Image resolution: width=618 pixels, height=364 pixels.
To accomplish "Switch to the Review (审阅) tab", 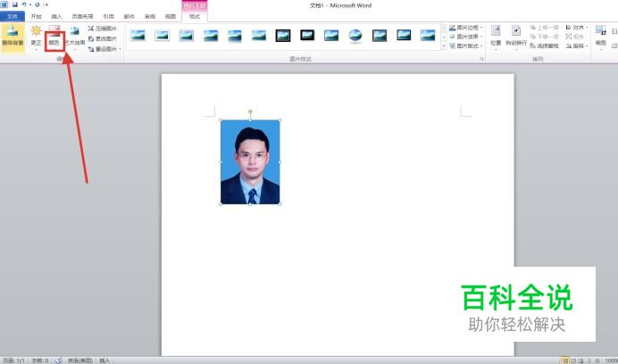I will coord(150,17).
